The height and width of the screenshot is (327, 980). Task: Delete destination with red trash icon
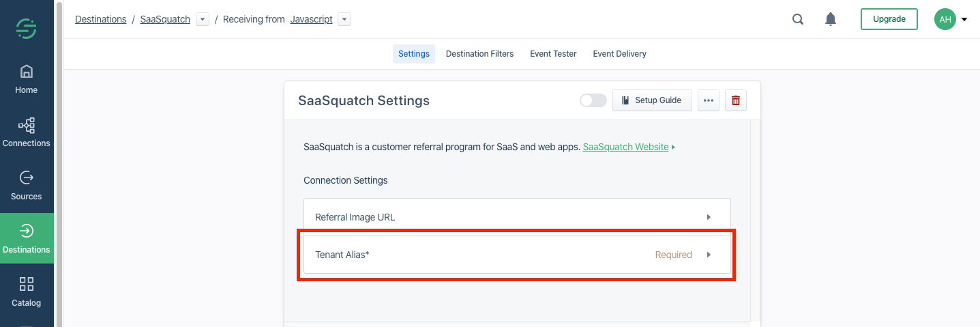[x=736, y=100]
